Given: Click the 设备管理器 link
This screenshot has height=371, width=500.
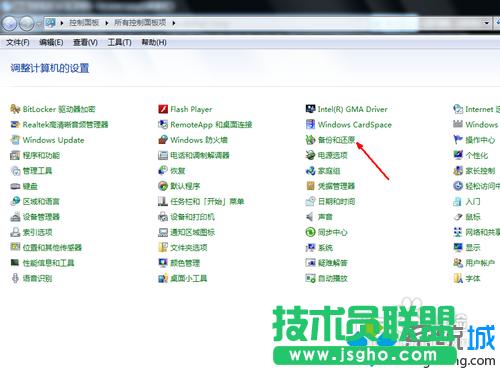Looking at the screenshot, I should pos(41,217).
